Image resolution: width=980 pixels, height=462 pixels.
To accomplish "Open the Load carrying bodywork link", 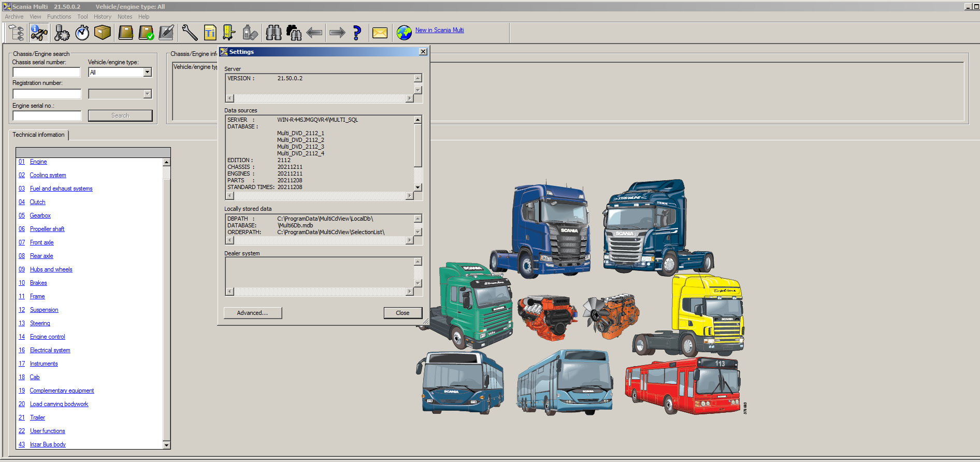I will 59,404.
